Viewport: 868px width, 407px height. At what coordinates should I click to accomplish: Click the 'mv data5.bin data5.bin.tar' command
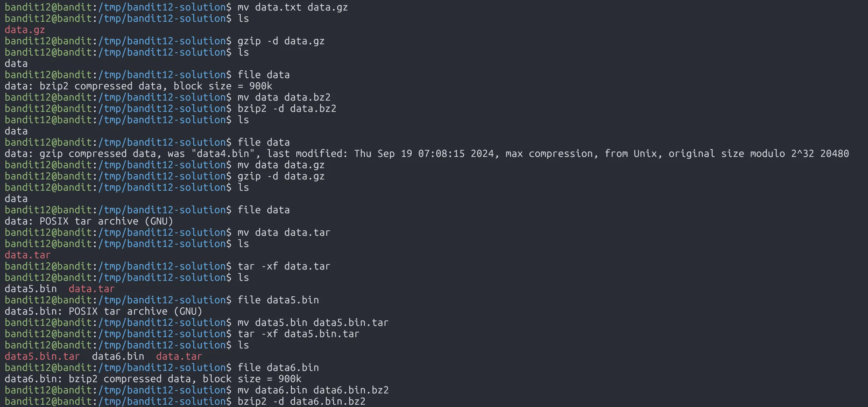[x=313, y=323]
